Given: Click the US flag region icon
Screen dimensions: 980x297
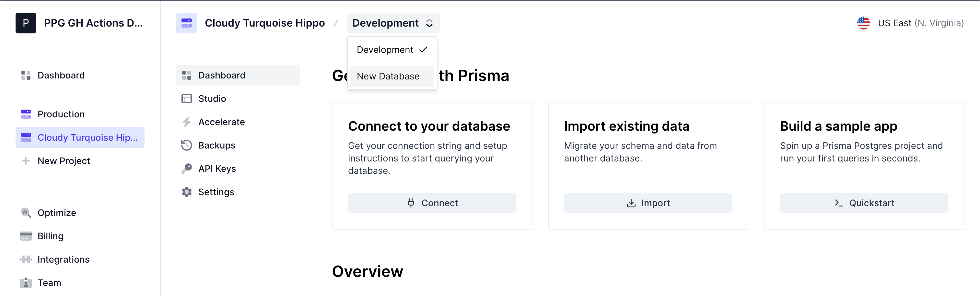Looking at the screenshot, I should coord(864,23).
